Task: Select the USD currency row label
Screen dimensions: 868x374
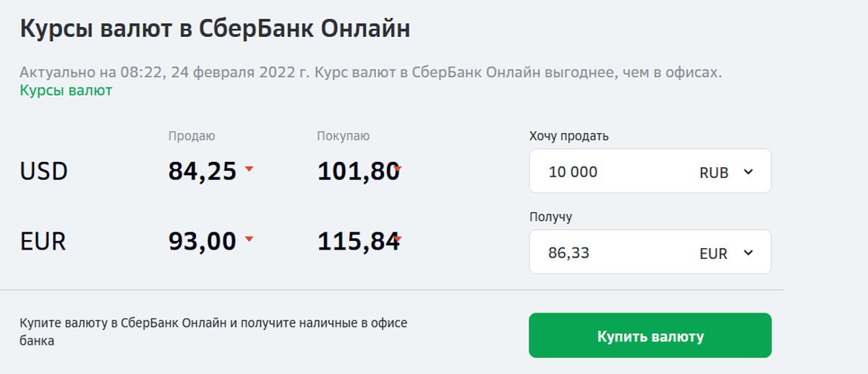Action: point(44,171)
